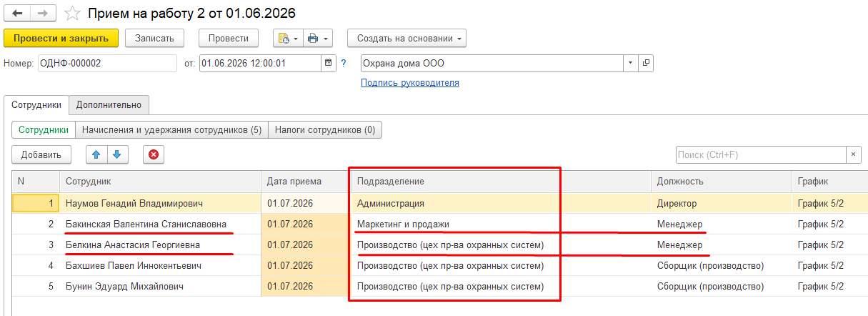This screenshot has width=868, height=316.
Task: Open Подпись руководителя link
Action: tap(410, 83)
